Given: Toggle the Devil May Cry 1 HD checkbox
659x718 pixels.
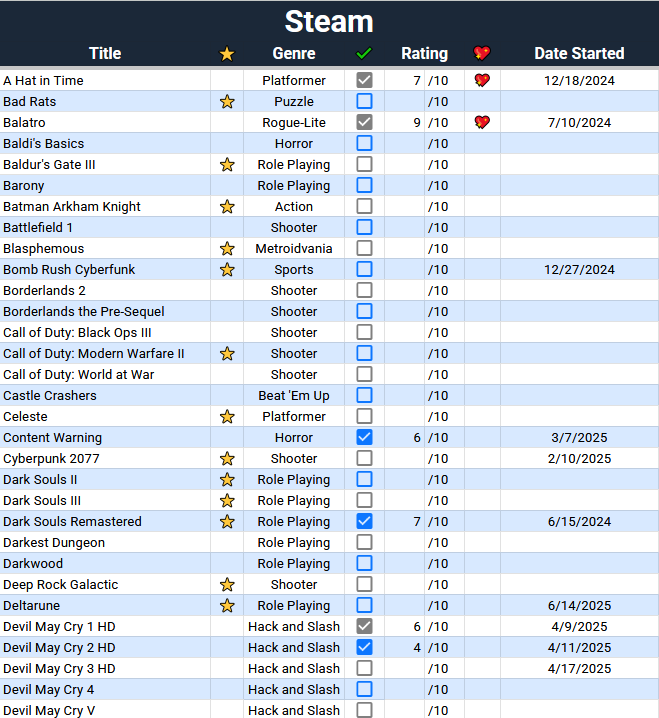Looking at the screenshot, I should pyautogui.click(x=365, y=626).
